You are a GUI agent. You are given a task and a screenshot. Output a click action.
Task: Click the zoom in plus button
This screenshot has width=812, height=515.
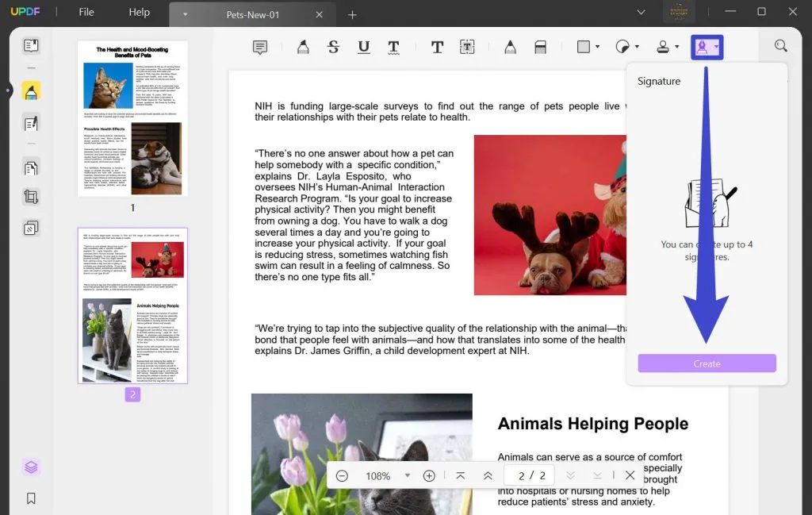(x=429, y=475)
